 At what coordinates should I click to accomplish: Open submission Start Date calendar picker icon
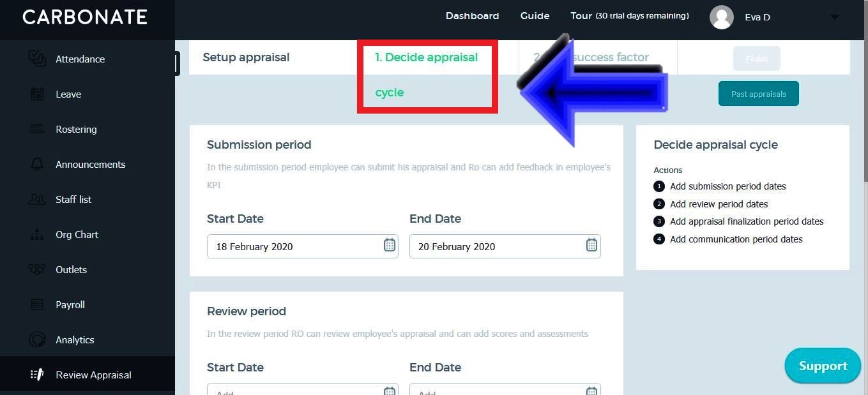tap(390, 245)
